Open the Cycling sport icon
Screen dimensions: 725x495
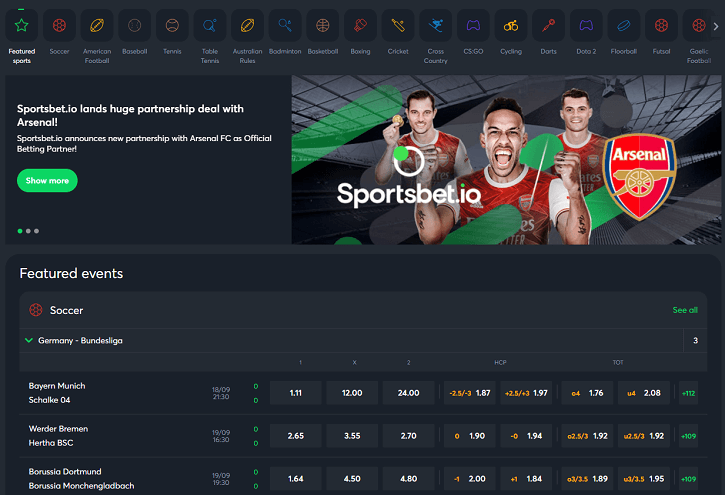[511, 25]
